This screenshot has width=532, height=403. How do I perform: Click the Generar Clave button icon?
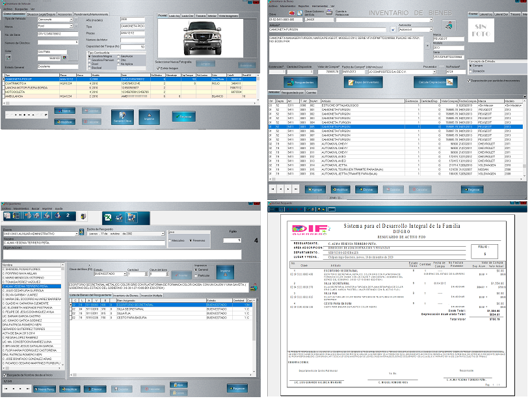[122, 118]
